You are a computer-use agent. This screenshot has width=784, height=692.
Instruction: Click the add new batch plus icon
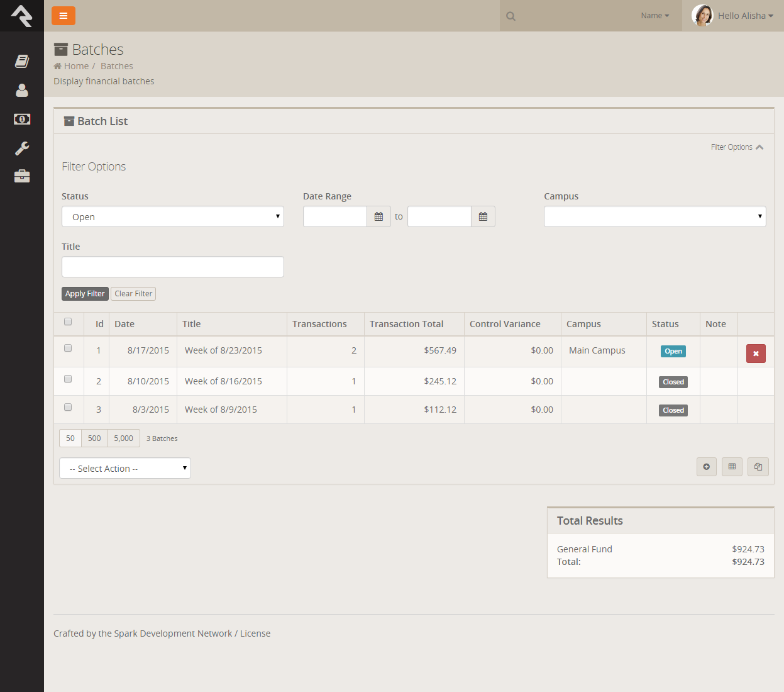[707, 467]
